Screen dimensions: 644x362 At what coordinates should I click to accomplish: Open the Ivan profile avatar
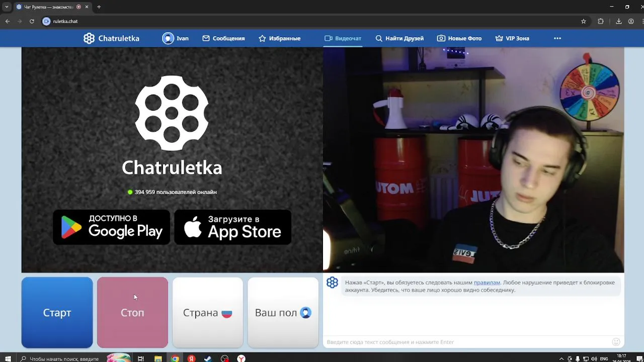168,38
